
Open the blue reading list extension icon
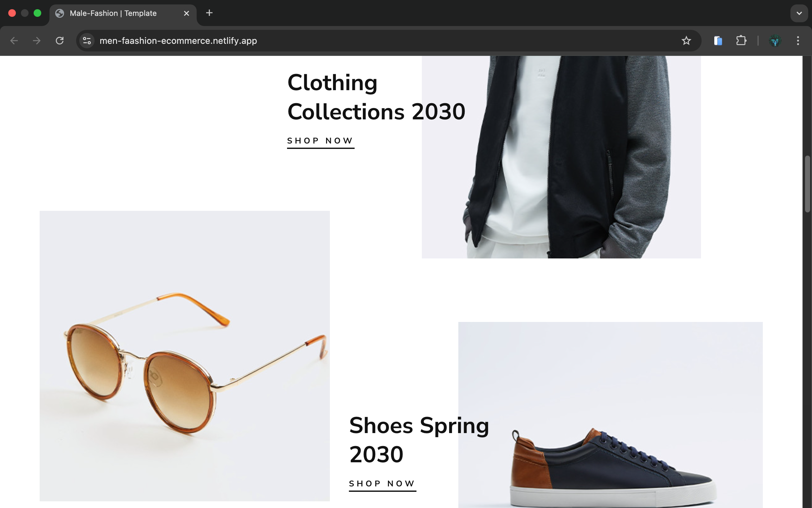tap(718, 41)
